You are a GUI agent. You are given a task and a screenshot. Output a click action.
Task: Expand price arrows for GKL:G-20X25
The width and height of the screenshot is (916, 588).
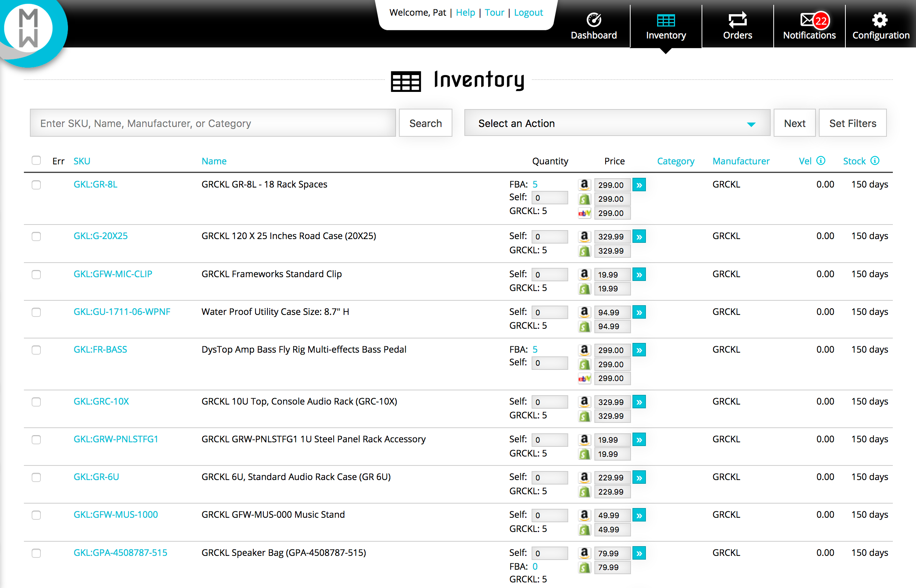tap(639, 237)
